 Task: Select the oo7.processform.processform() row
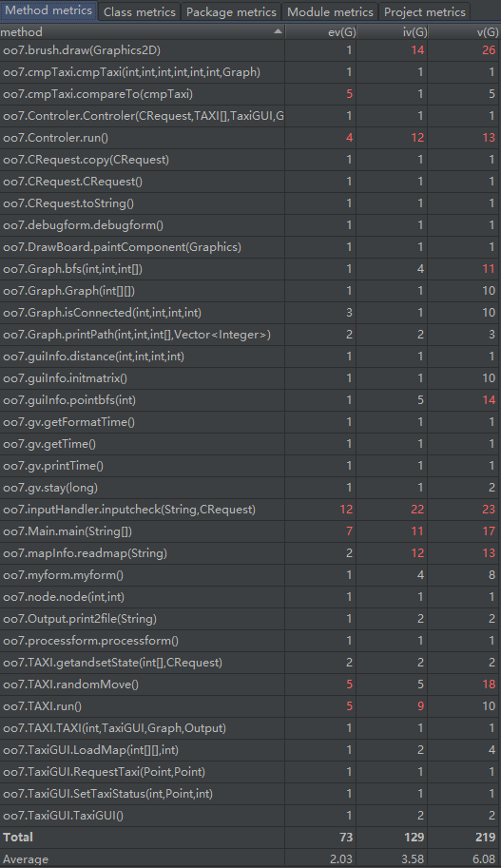250,641
